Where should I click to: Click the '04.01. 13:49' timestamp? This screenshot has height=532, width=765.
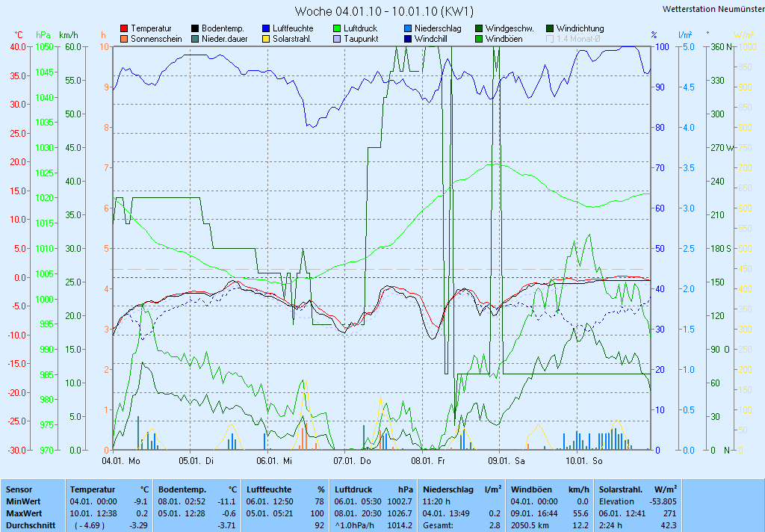(447, 514)
